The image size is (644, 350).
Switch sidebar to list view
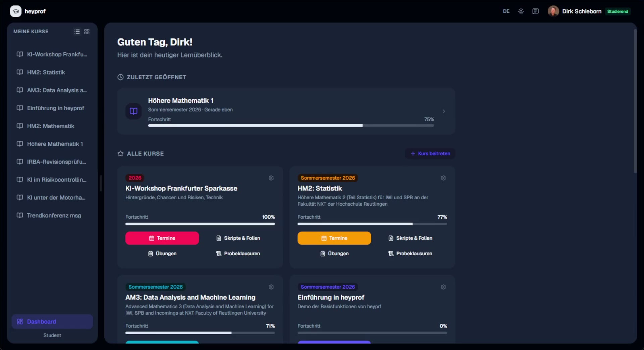pyautogui.click(x=77, y=32)
